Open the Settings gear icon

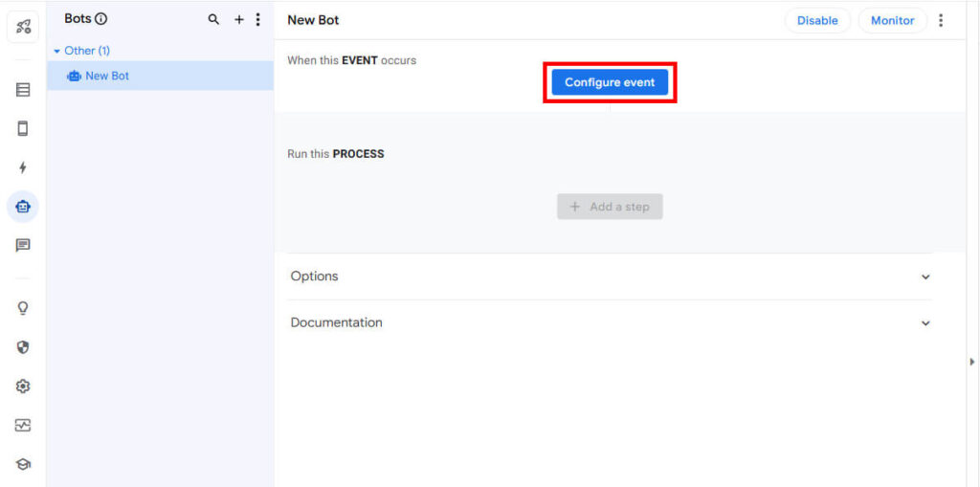[23, 387]
